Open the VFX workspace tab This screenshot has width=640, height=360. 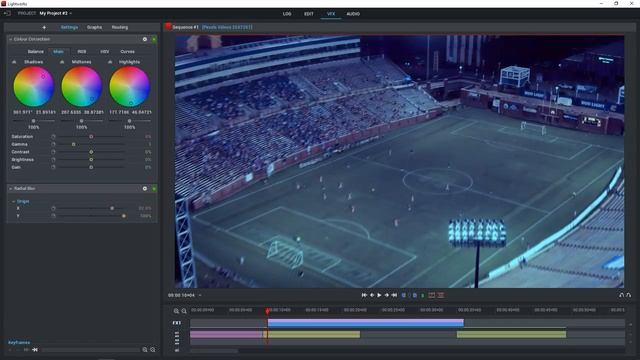[x=331, y=14]
